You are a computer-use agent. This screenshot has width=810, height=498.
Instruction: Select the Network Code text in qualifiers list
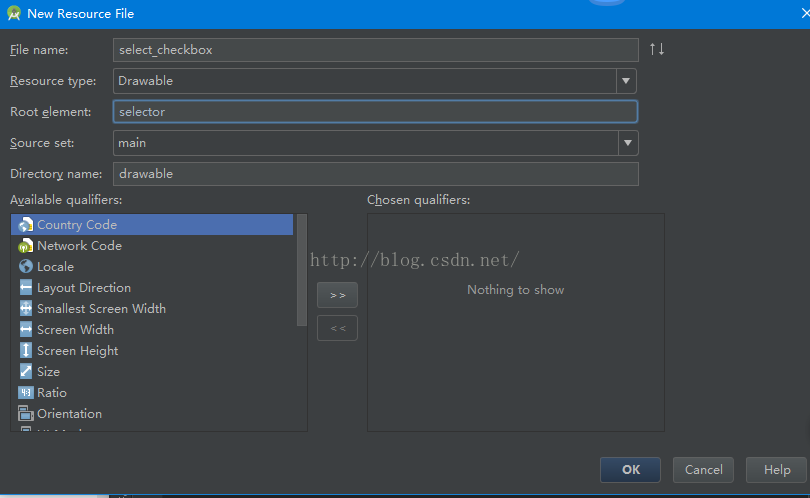(x=80, y=246)
